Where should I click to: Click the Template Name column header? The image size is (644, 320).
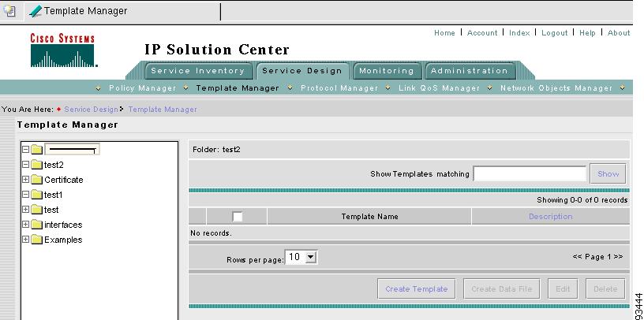pyautogui.click(x=369, y=217)
